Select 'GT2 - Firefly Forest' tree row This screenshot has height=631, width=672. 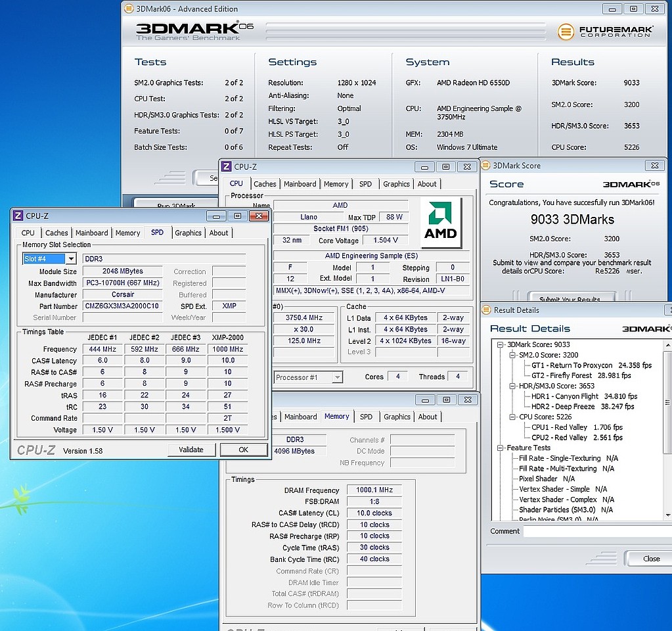[x=581, y=376]
